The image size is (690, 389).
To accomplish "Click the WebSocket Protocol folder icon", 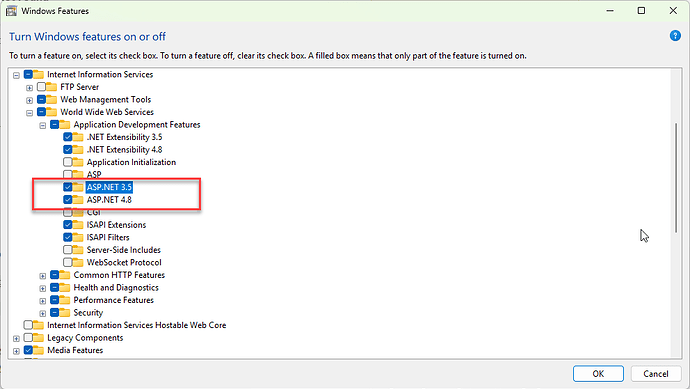I will pyautogui.click(x=78, y=262).
